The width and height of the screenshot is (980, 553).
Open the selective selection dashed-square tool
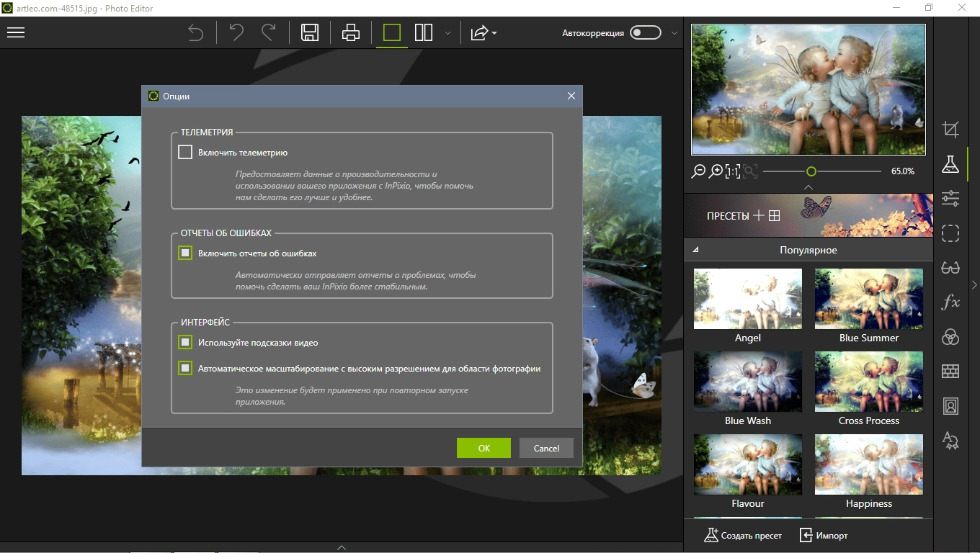point(950,233)
